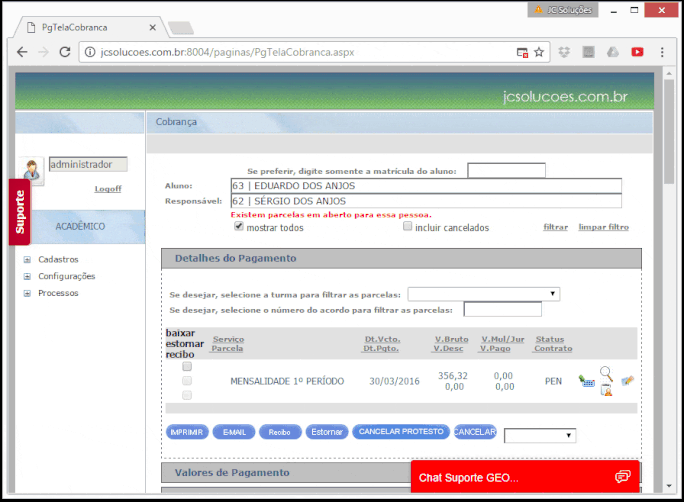The image size is (684, 502).
Task: Sort by the Dt.Vcto. column header
Action: pos(383,339)
